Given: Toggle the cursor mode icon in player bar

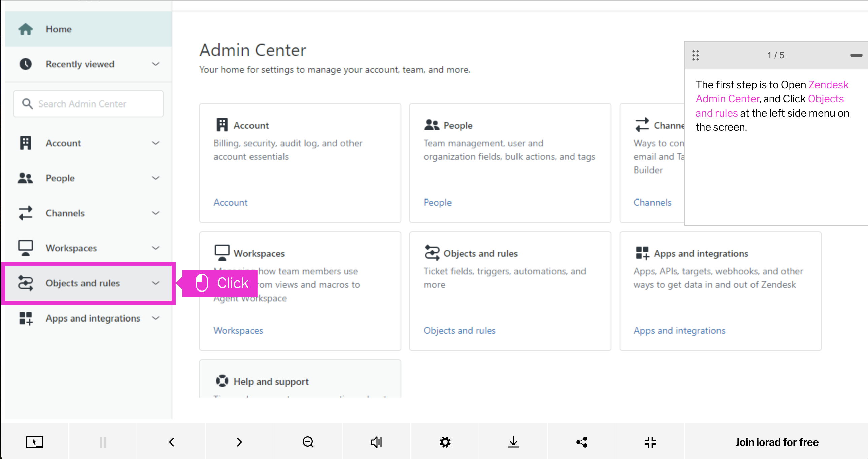Looking at the screenshot, I should tap(35, 442).
